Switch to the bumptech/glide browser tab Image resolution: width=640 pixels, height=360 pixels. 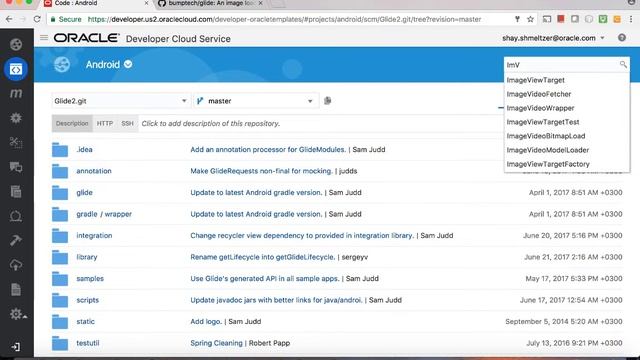pyautogui.click(x=211, y=4)
